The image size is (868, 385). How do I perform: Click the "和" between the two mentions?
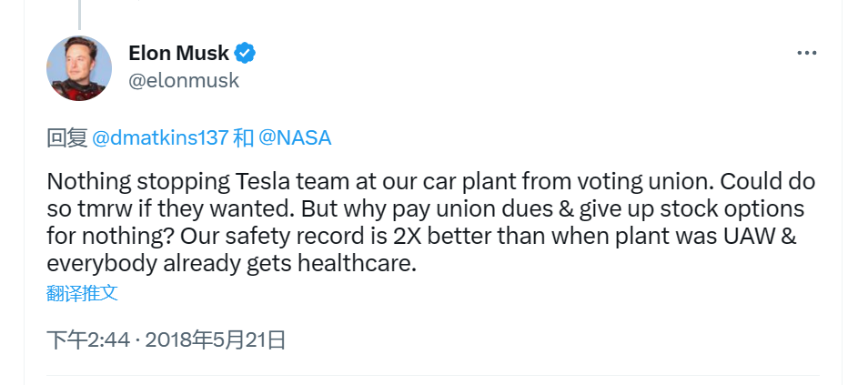243,138
